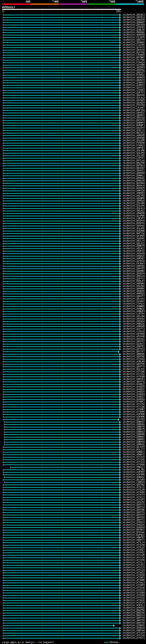Select the label UniRef100_A0MVU2
The image size is (146, 644).
[134, 608]
